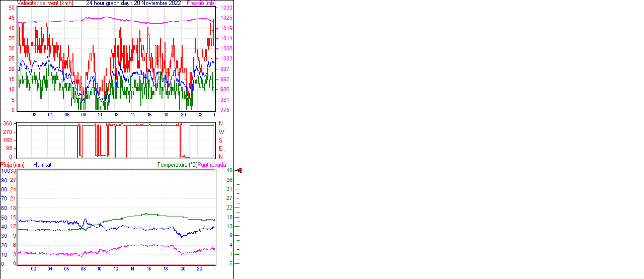Click the 40 mark on temperature scale
Screen dimensions: 644x279
(x=229, y=171)
